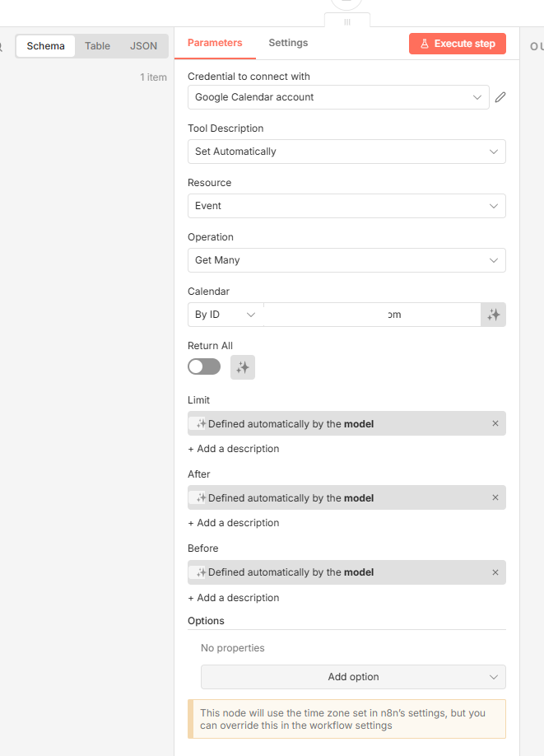The width and height of the screenshot is (544, 756).
Task: Switch to JSON view tab
Action: click(x=143, y=46)
